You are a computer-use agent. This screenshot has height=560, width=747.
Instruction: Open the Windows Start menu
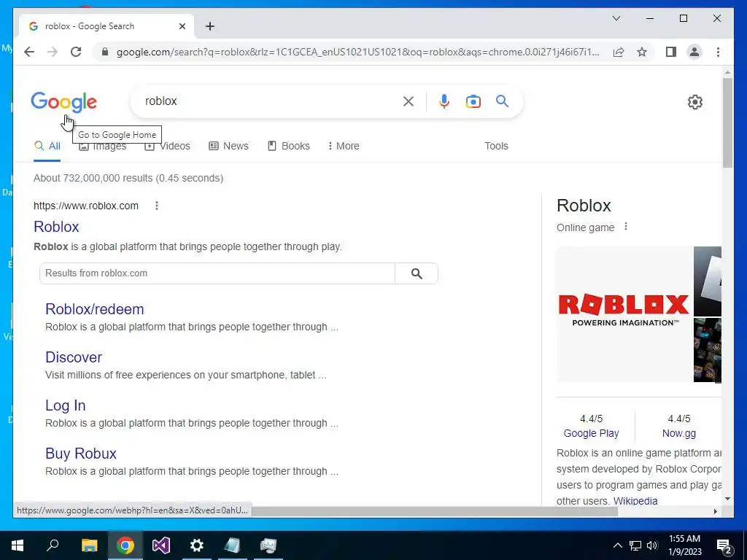(18, 545)
